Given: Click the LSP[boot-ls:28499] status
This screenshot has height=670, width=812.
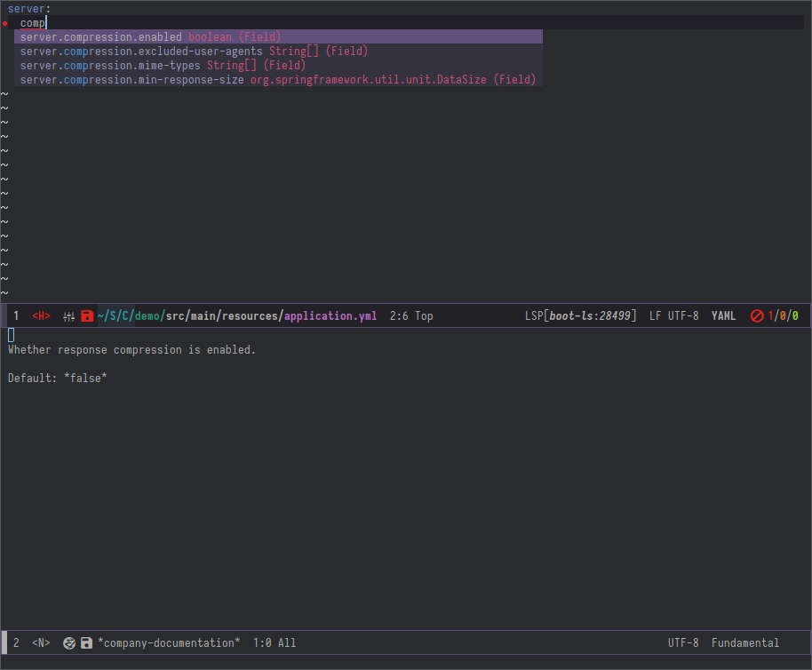Looking at the screenshot, I should (x=580, y=315).
